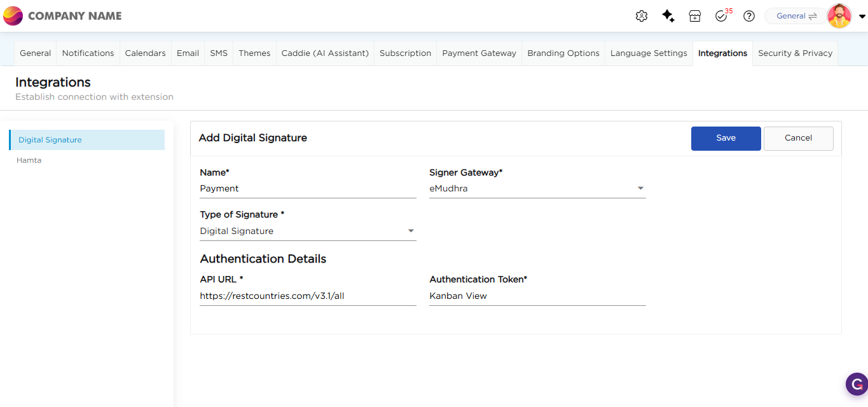The height and width of the screenshot is (407, 868).
Task: Open the purple Grammarly floating icon
Action: (857, 384)
